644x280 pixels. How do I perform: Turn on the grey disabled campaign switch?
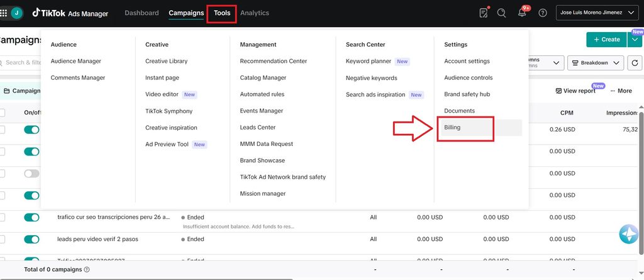(x=31, y=174)
